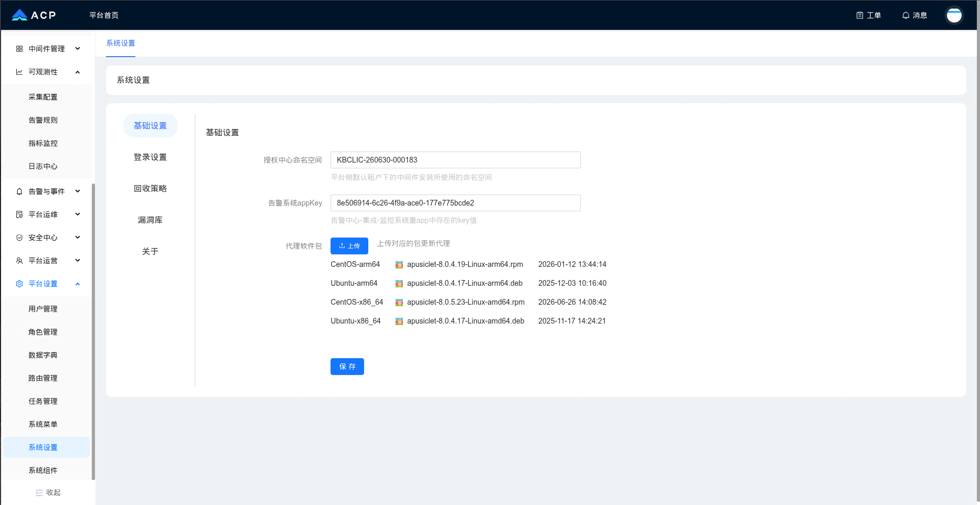Click the 消息 notification bell icon

(906, 15)
